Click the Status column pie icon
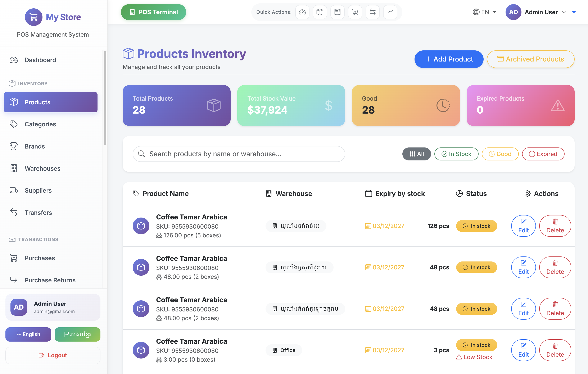 click(x=459, y=194)
